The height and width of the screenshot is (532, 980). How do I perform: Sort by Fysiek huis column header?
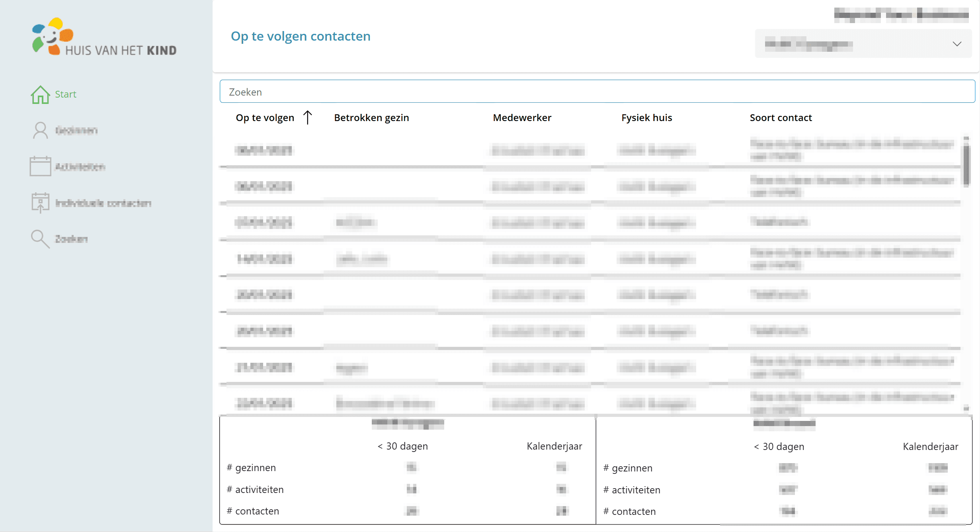point(646,117)
